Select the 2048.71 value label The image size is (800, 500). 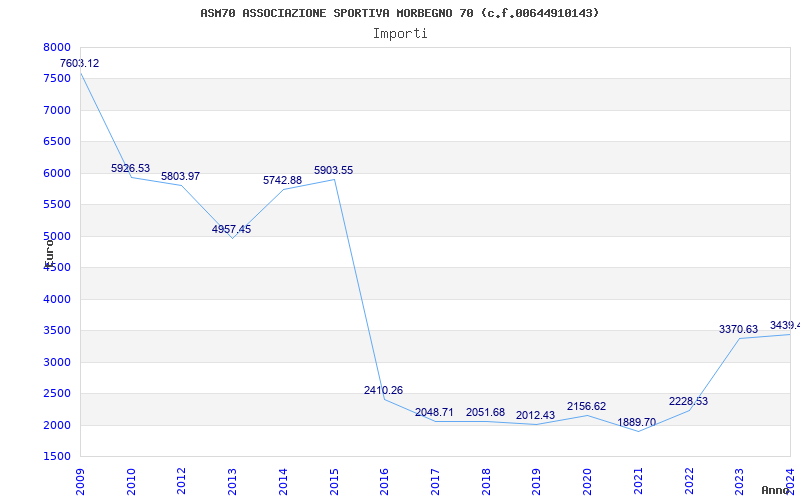pyautogui.click(x=434, y=412)
